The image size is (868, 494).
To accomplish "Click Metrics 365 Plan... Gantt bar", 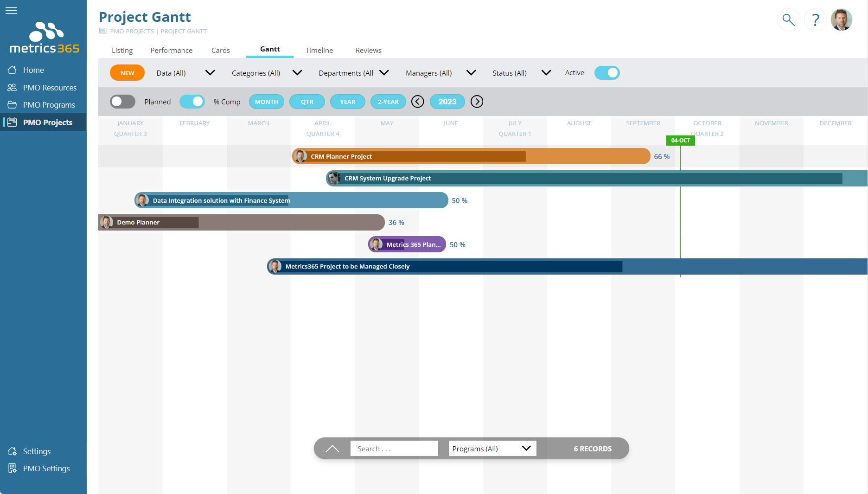I will point(407,244).
